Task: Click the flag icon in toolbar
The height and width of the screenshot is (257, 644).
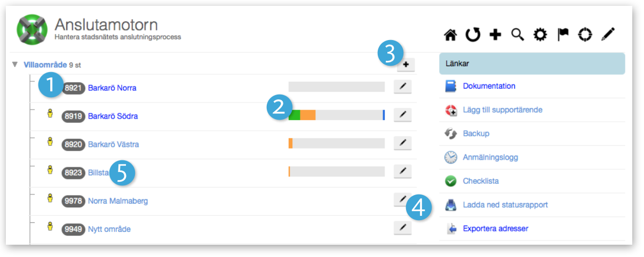Action: [x=563, y=35]
